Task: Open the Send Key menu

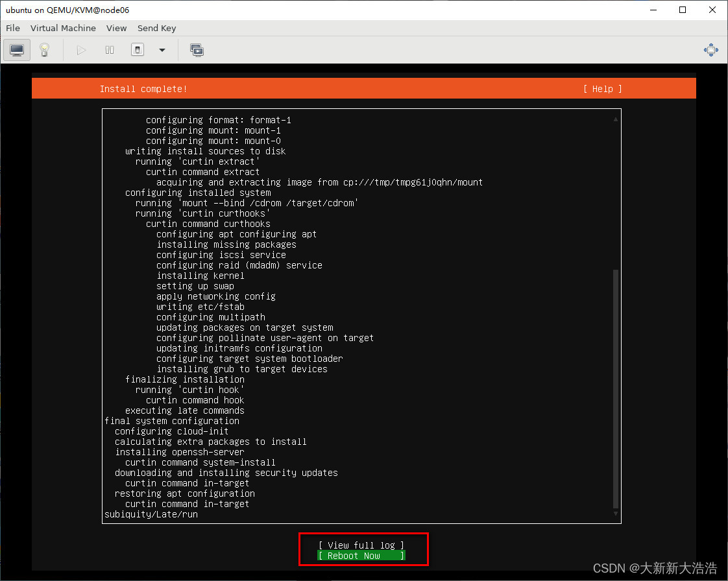Action: [x=156, y=28]
